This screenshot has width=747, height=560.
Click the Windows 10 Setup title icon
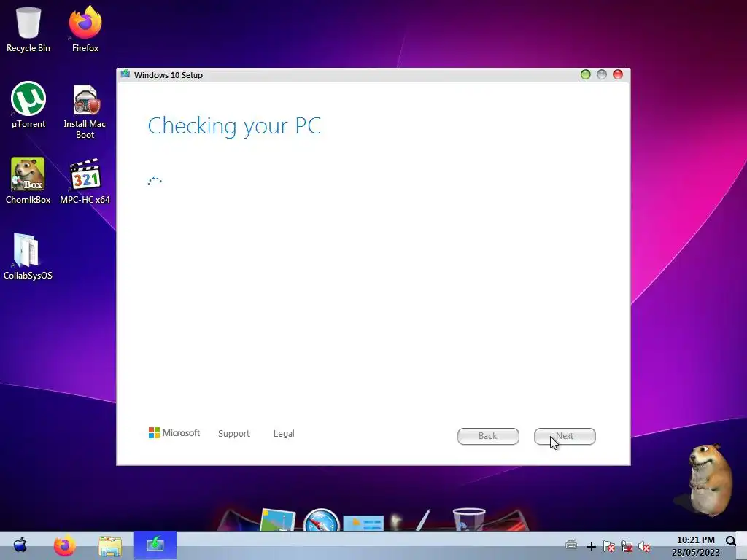pos(125,74)
